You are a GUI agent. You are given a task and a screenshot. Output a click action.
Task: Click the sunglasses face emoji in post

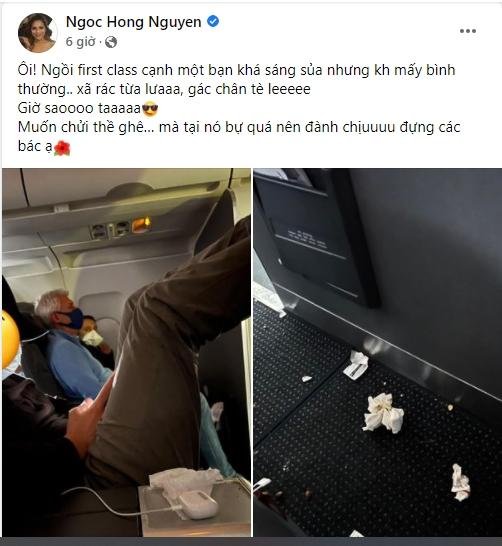[x=150, y=109]
